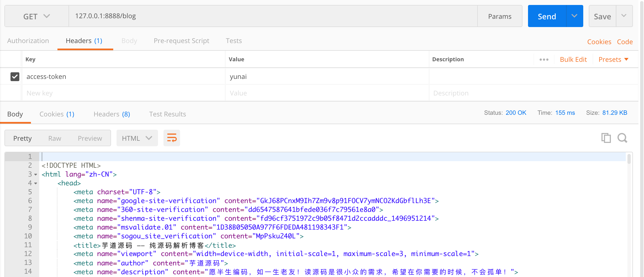Collapse the head element on line 4
The height and width of the screenshot is (277, 644).
(35, 183)
